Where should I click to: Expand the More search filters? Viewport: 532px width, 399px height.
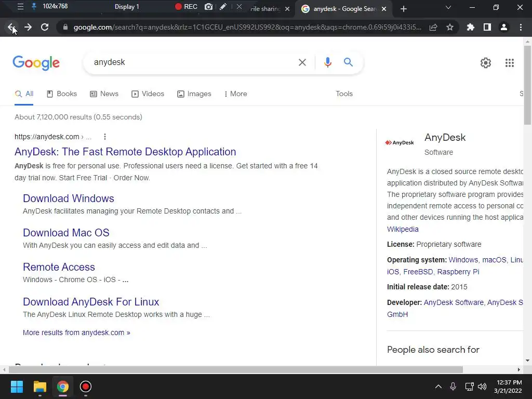click(x=235, y=94)
